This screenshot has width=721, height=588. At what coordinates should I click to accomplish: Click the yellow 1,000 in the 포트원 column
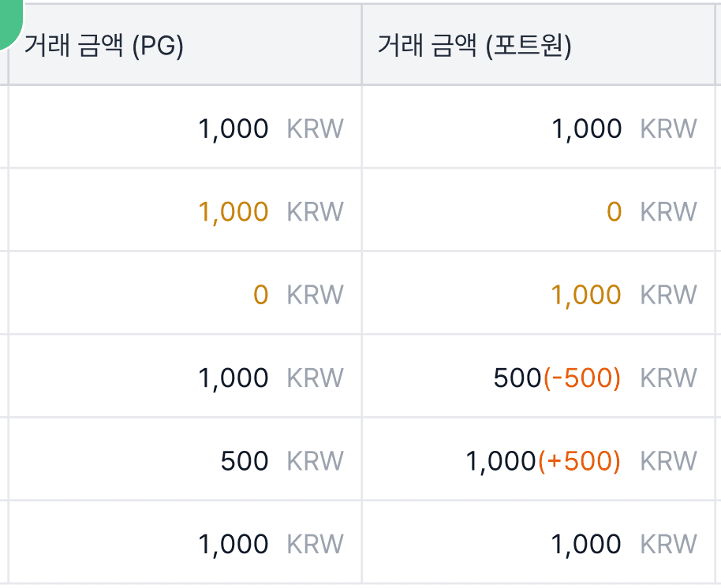point(587,295)
